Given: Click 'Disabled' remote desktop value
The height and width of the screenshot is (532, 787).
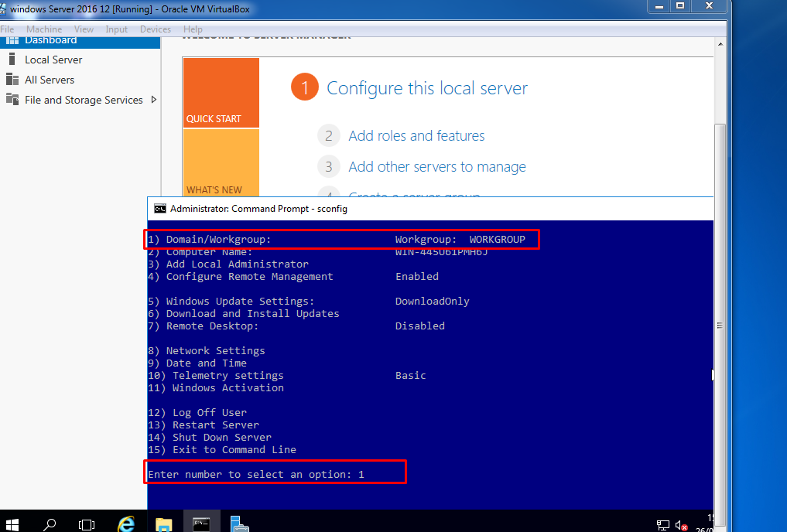Looking at the screenshot, I should pyautogui.click(x=419, y=326).
